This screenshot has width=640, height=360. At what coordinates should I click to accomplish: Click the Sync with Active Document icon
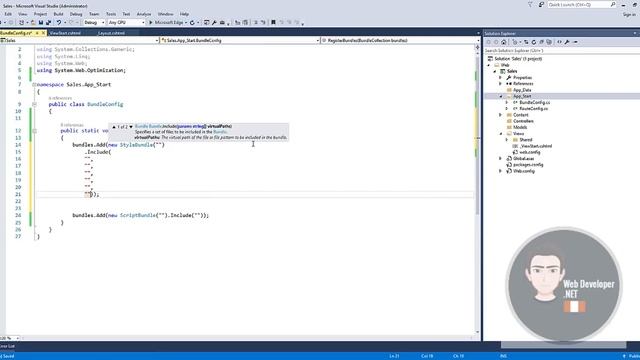pyautogui.click(x=526, y=42)
